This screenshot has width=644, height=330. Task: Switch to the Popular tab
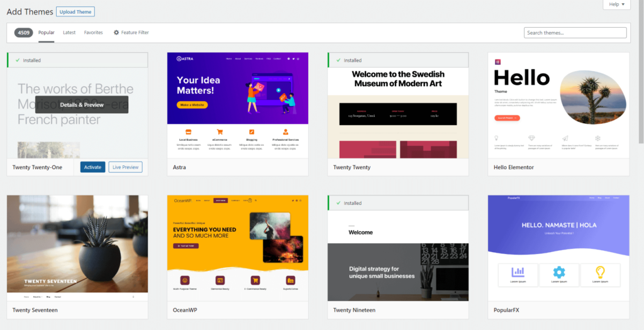tap(47, 33)
